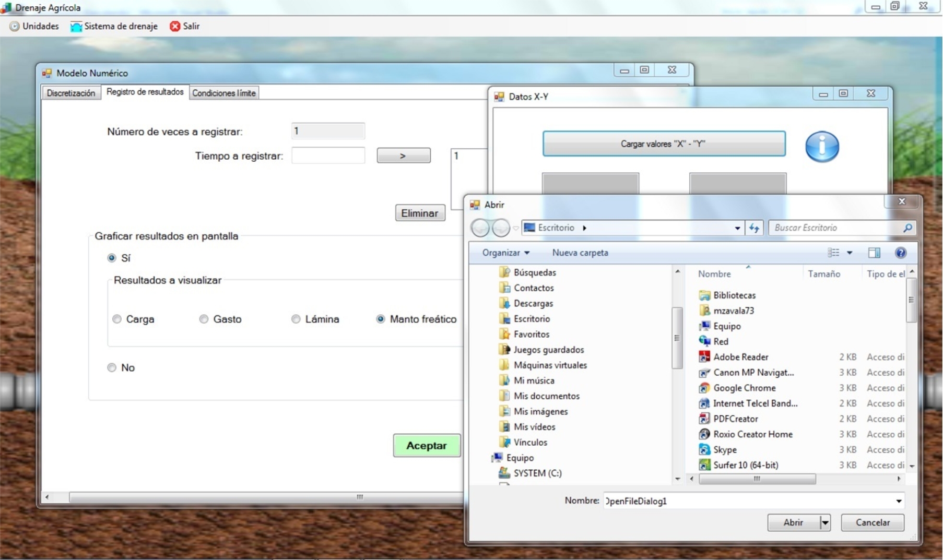This screenshot has width=943, height=560.
Task: Open Google Chrome shortcut in file list
Action: pyautogui.click(x=744, y=388)
